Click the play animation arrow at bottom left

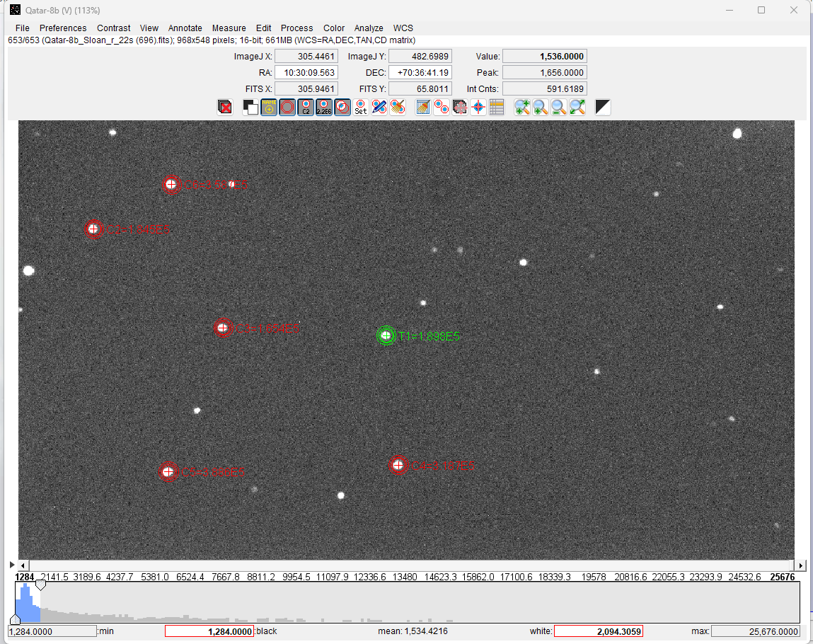(12, 565)
